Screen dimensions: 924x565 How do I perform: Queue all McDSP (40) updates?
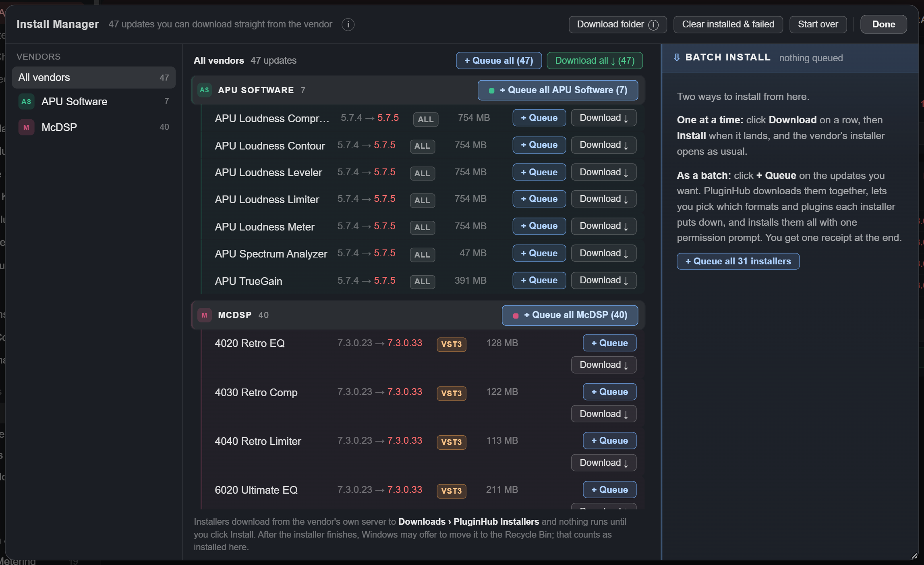tap(570, 315)
